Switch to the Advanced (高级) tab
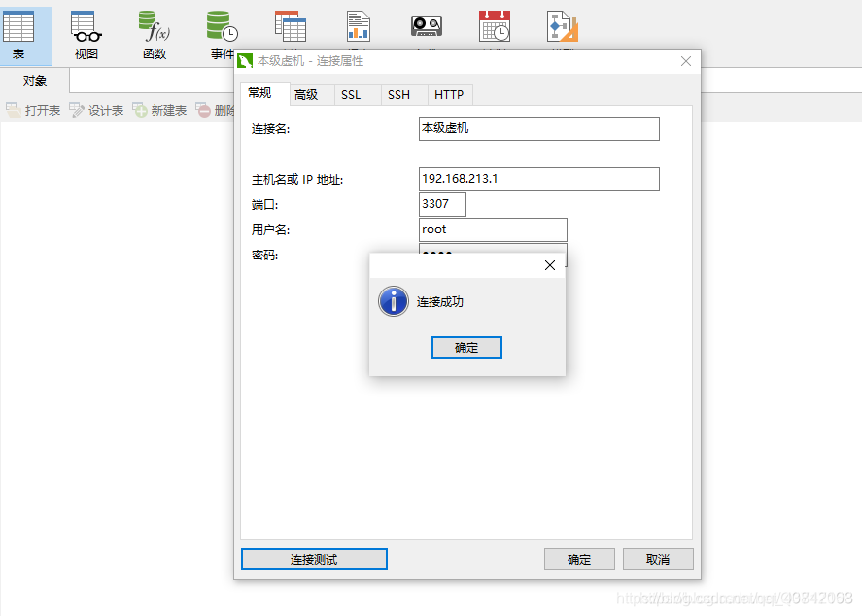 coord(311,95)
